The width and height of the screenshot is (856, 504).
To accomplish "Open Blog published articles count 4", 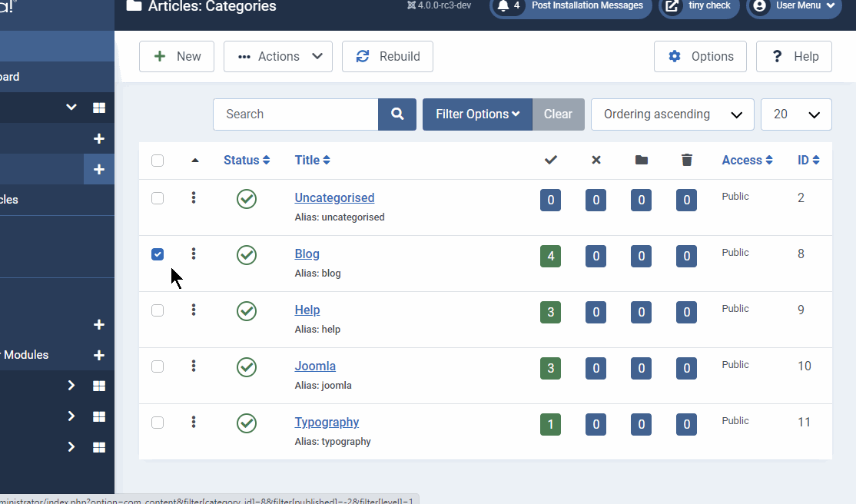I will (x=550, y=256).
